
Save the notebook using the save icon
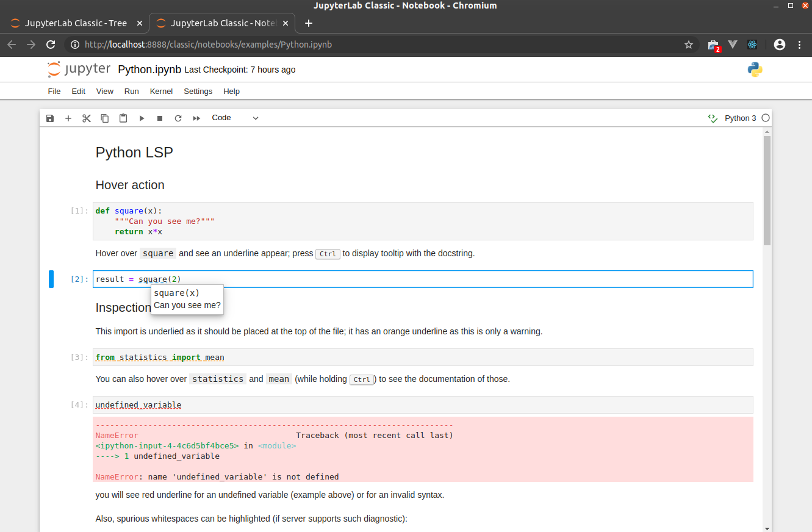tap(49, 118)
